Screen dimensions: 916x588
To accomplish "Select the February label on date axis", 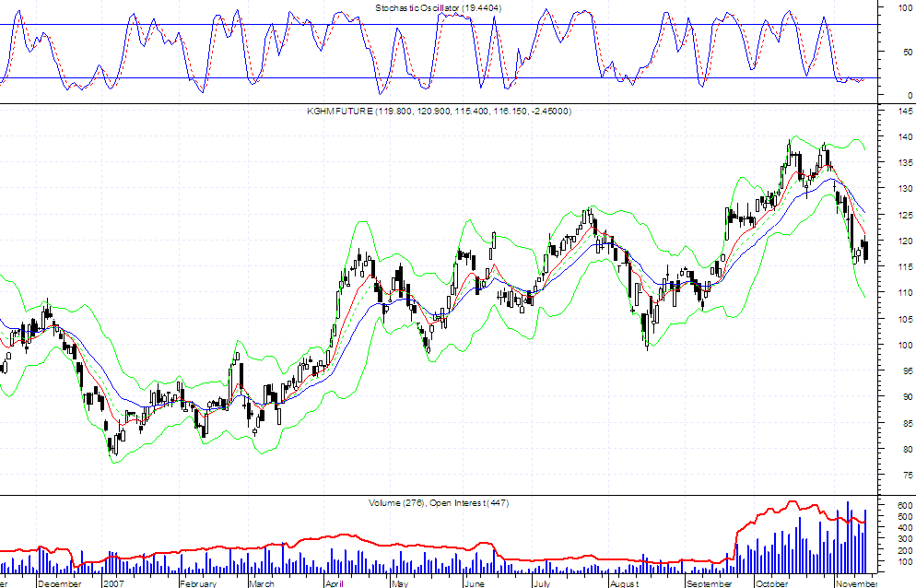I will (x=198, y=583).
